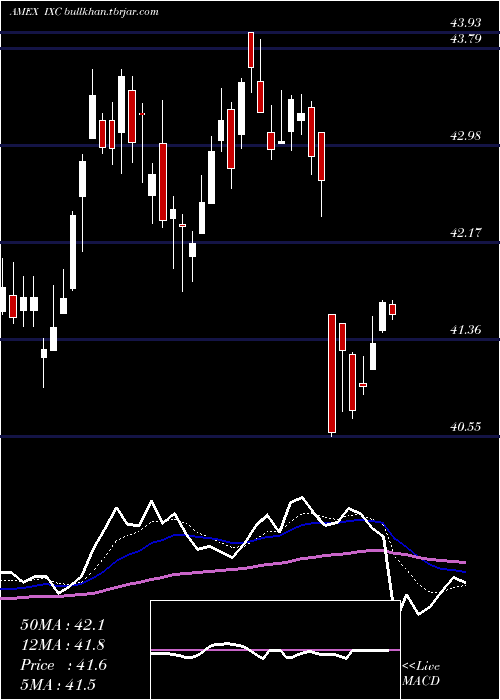Click the last small red candle on the right
Viewport: 500px width, 700px height.
point(392,309)
